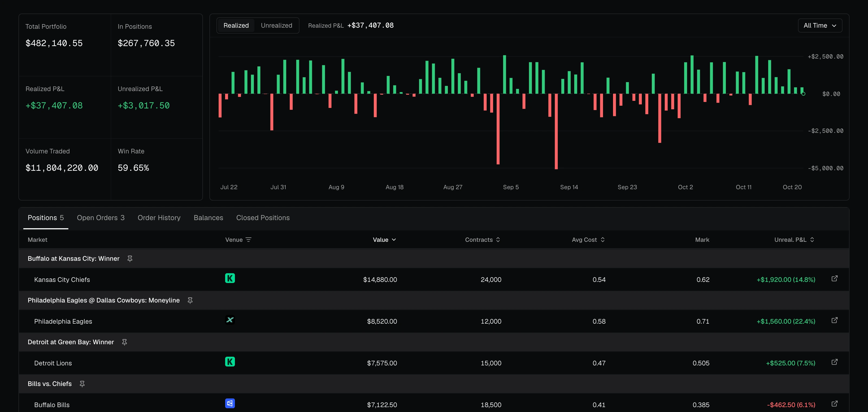The image size is (868, 412).
Task: Open external link for Buffalo Bills position
Action: tap(834, 404)
